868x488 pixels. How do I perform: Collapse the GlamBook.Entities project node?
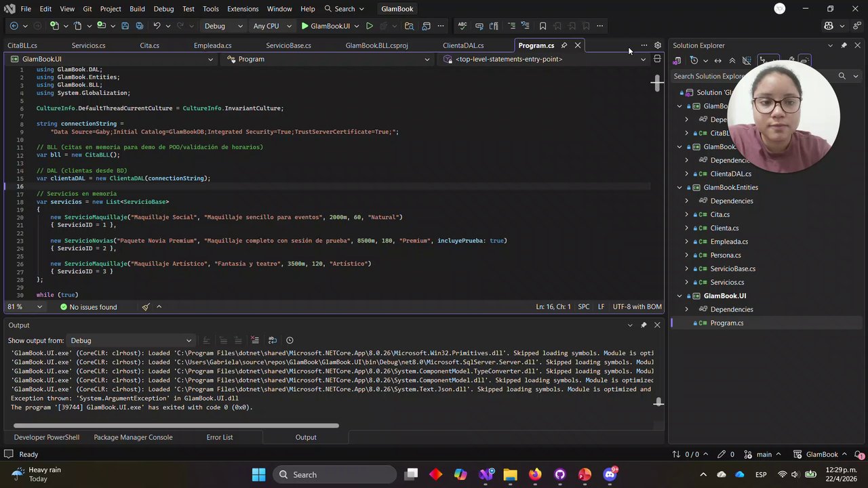[x=679, y=188]
